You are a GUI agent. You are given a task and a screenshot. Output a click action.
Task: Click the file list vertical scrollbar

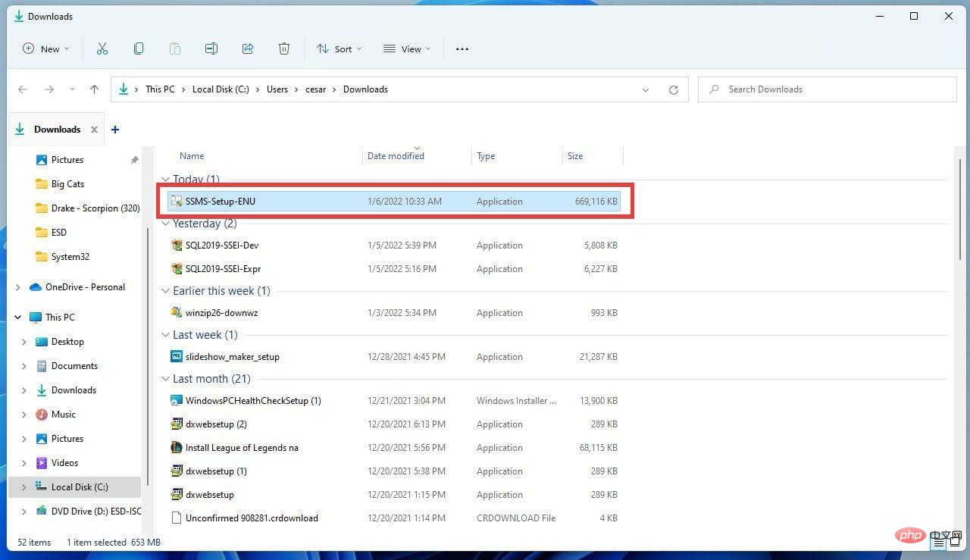click(960, 211)
